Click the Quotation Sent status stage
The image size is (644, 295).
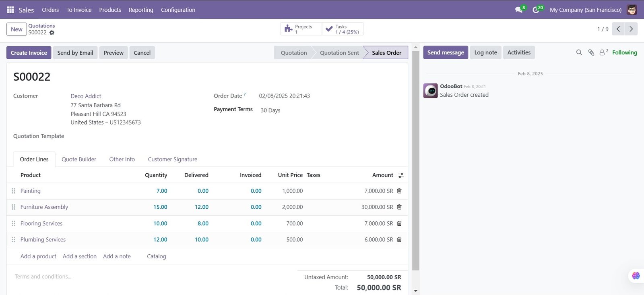tap(339, 53)
